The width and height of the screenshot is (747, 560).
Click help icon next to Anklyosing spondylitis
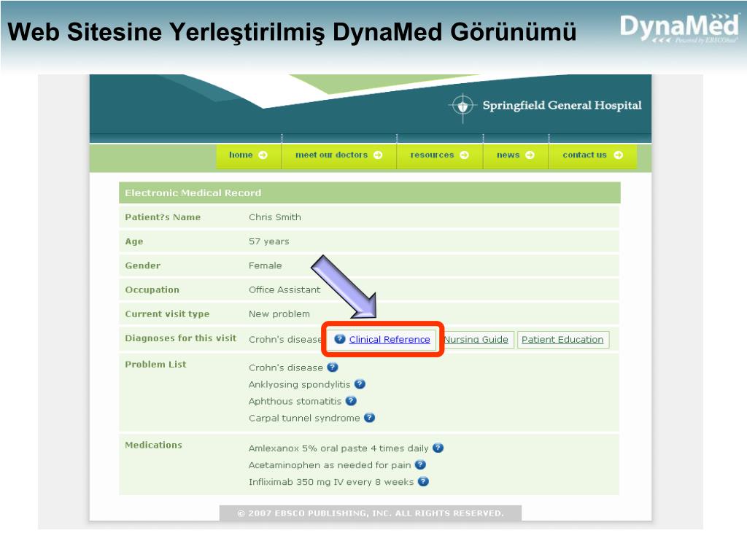[x=360, y=384]
